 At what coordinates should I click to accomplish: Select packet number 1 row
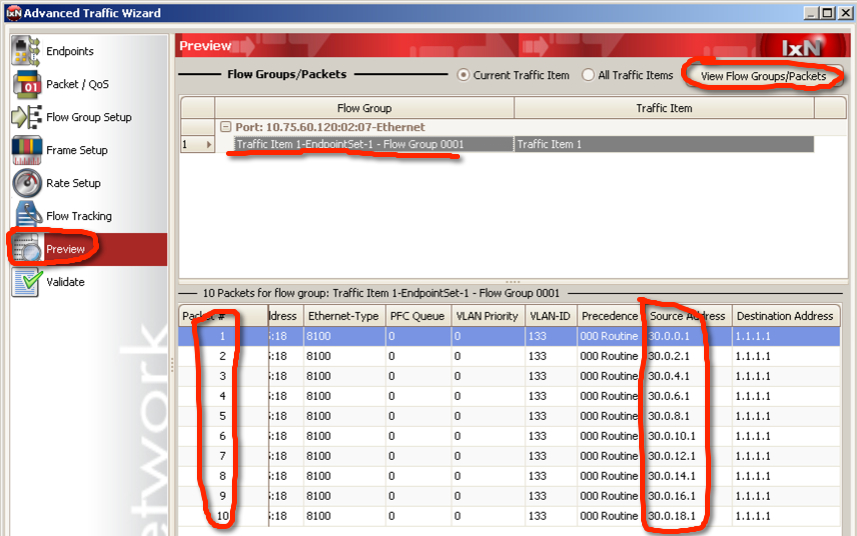[x=509, y=336]
